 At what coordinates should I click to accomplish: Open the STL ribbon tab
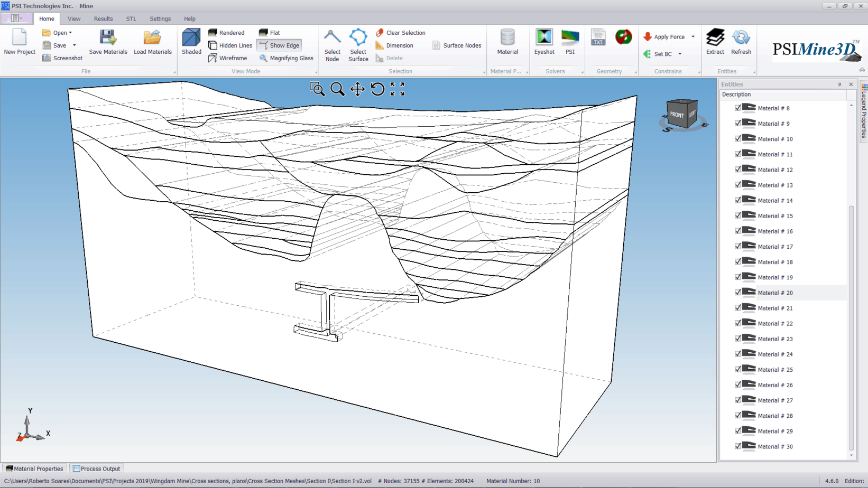tap(131, 18)
